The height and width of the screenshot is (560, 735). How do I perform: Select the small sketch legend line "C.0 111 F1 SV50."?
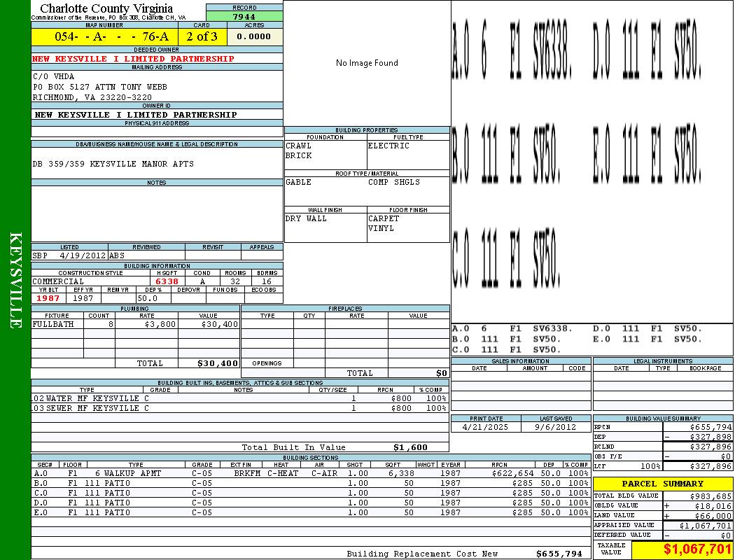click(506, 349)
